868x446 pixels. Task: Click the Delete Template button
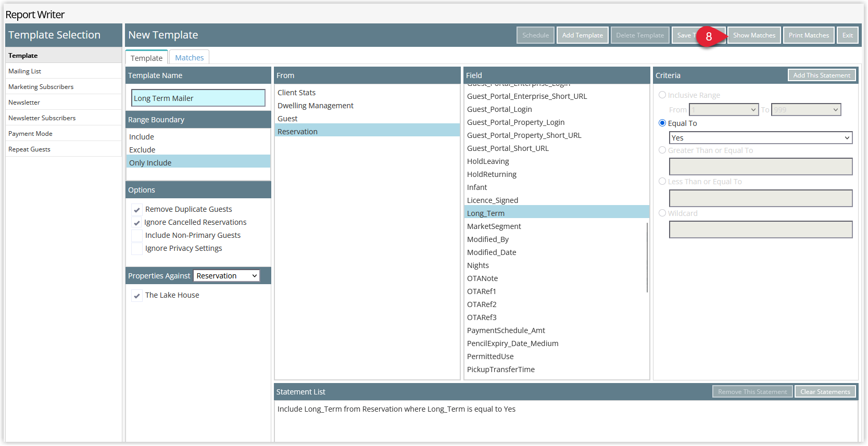[x=640, y=35]
